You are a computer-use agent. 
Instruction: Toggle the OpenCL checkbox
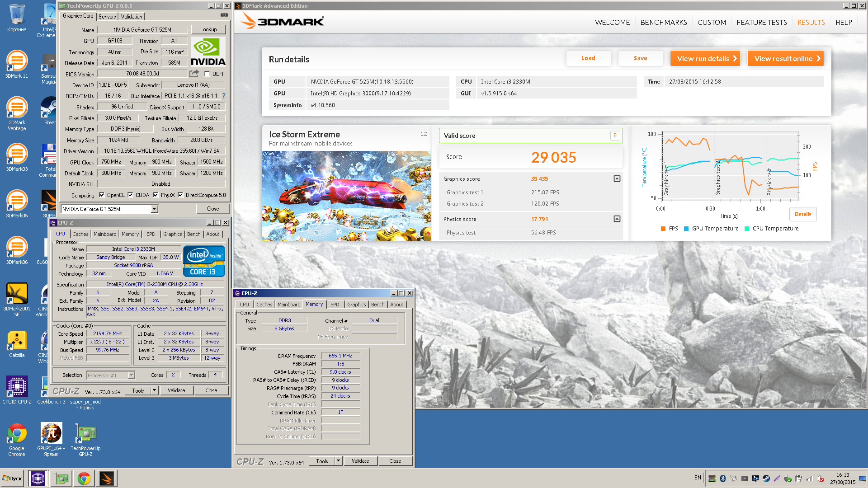(102, 195)
